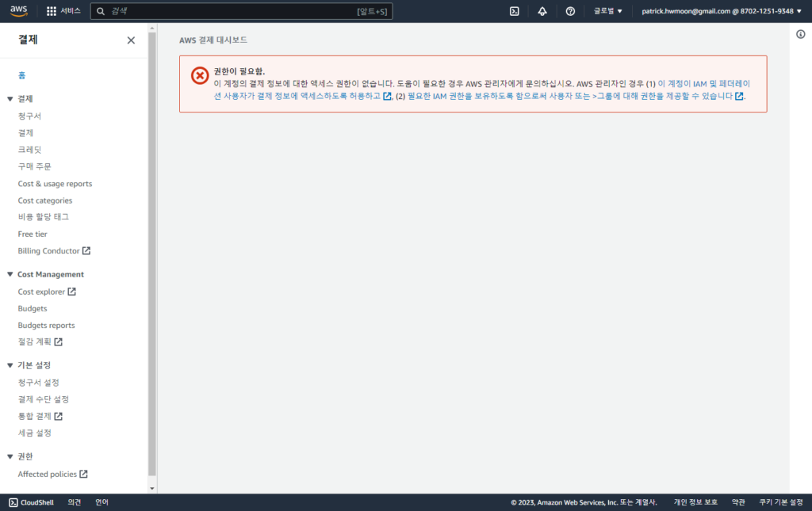Open 비용 할당 태그 sidebar item
The width and height of the screenshot is (812, 511).
(44, 217)
